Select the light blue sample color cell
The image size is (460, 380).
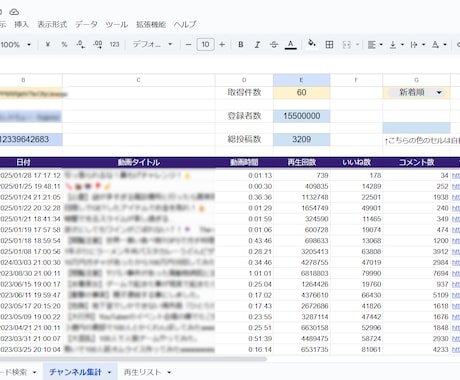click(416, 128)
